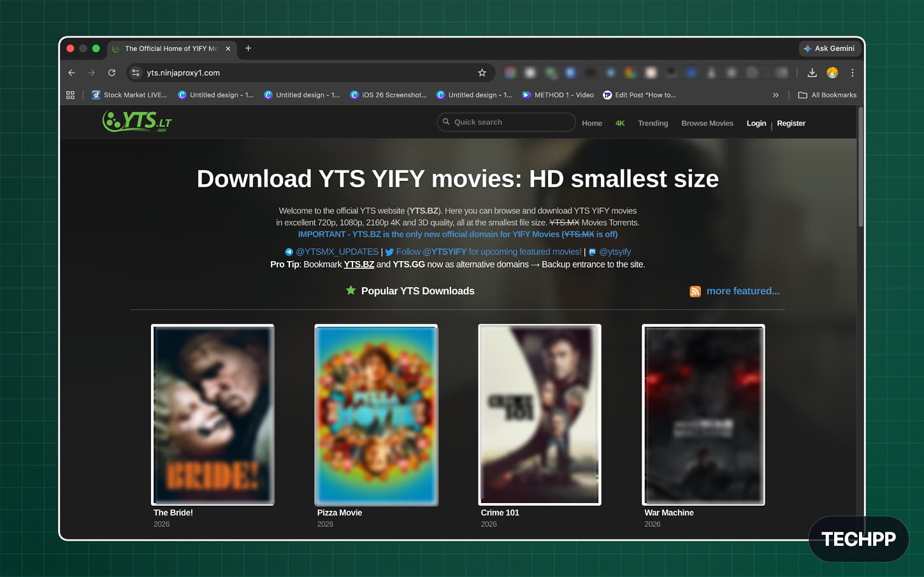Screen dimensions: 924x577
Task: Open Chrome three-dot menu
Action: coord(852,73)
